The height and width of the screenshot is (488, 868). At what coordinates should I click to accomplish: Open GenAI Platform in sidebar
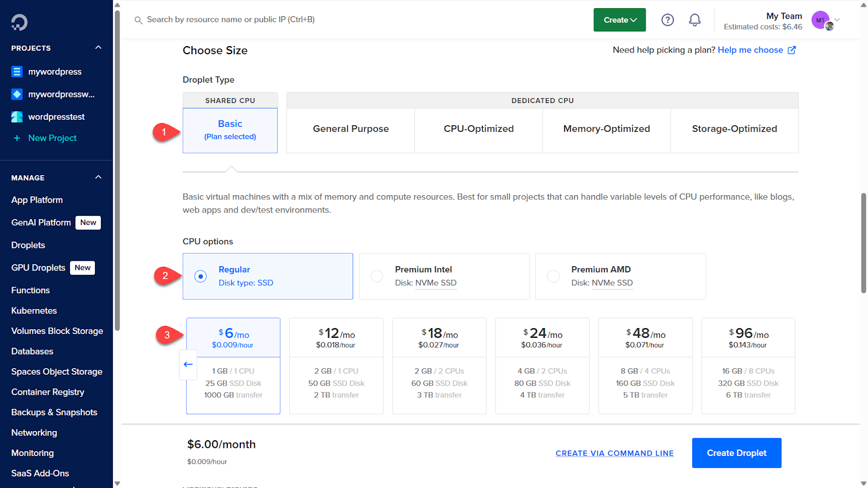[x=41, y=223]
